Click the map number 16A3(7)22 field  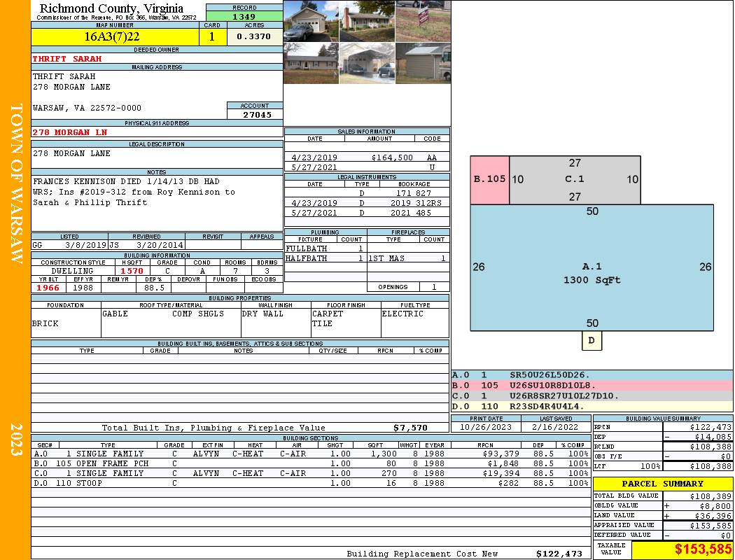tap(115, 36)
